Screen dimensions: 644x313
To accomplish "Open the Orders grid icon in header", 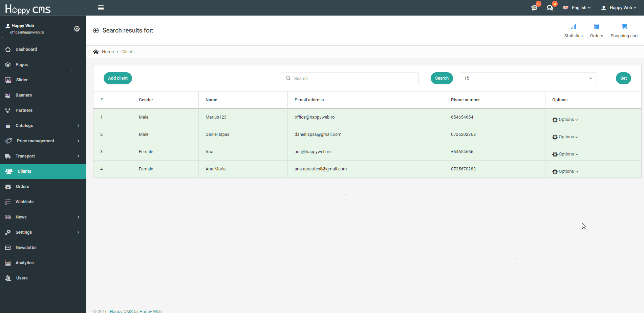I will [597, 27].
